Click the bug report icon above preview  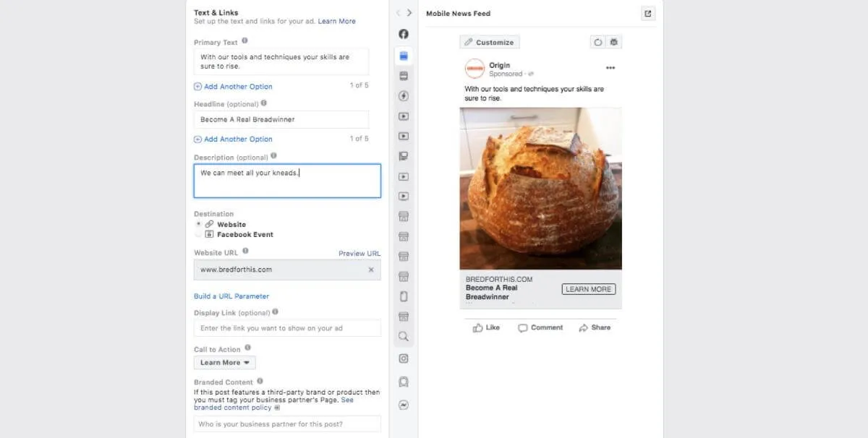613,42
